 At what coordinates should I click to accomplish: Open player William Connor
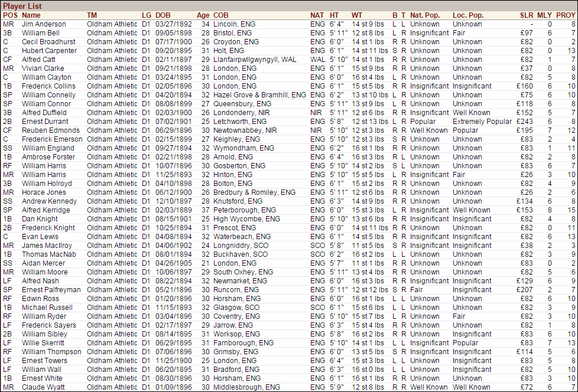47,103
